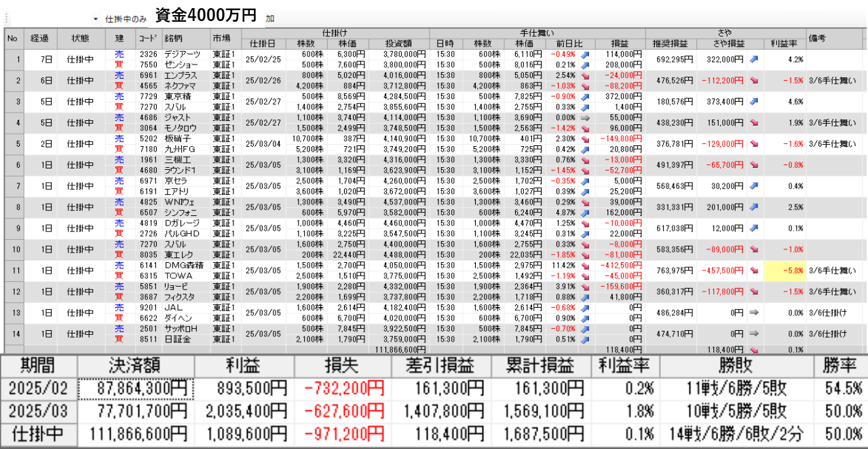
Task: Click the 2025/03 period row label
Action: [39, 411]
